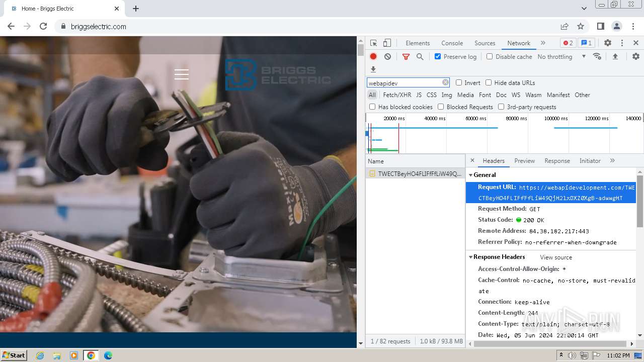Open network settings gear icon
The height and width of the screenshot is (362, 644).
636,57
